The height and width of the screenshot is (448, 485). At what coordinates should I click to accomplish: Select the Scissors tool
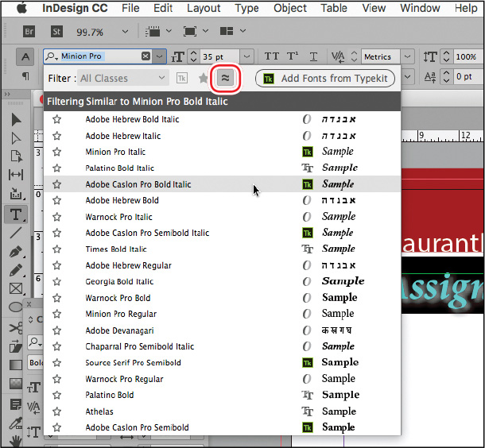[16, 328]
